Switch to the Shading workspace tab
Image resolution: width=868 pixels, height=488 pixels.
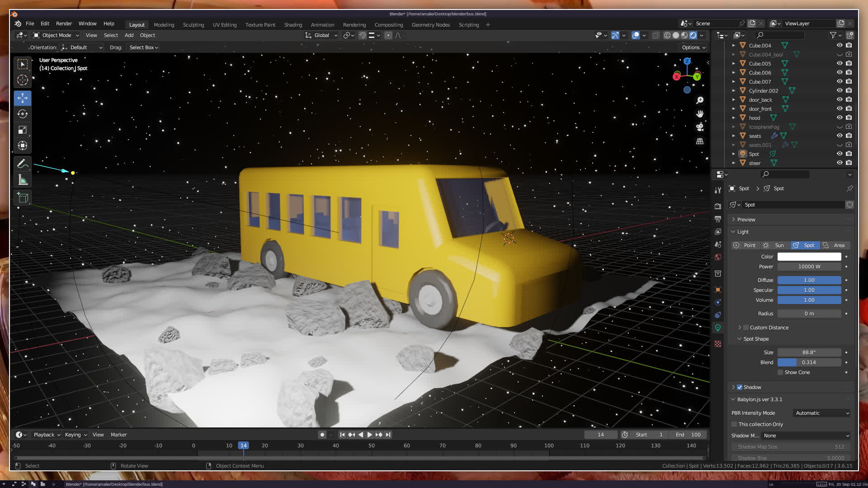click(293, 25)
